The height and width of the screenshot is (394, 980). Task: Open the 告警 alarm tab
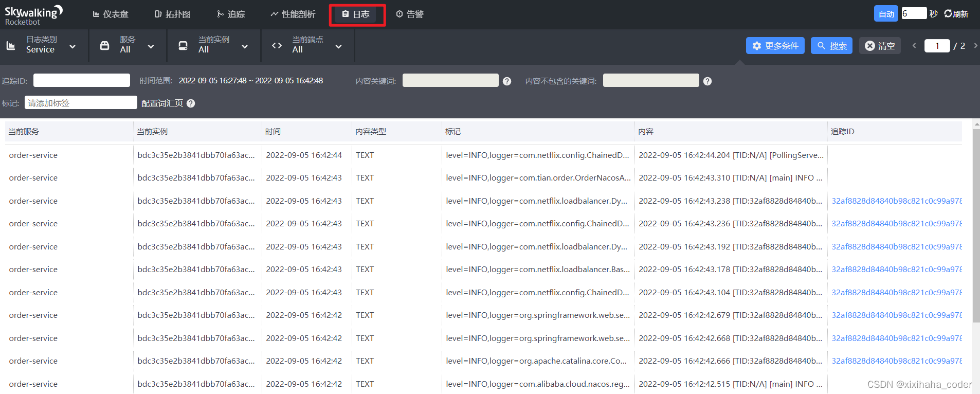pos(410,14)
